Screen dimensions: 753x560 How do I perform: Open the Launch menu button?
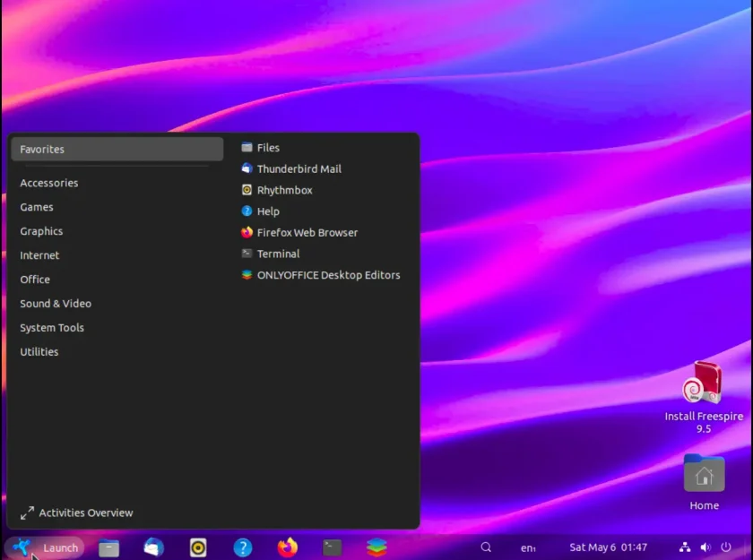[44, 547]
